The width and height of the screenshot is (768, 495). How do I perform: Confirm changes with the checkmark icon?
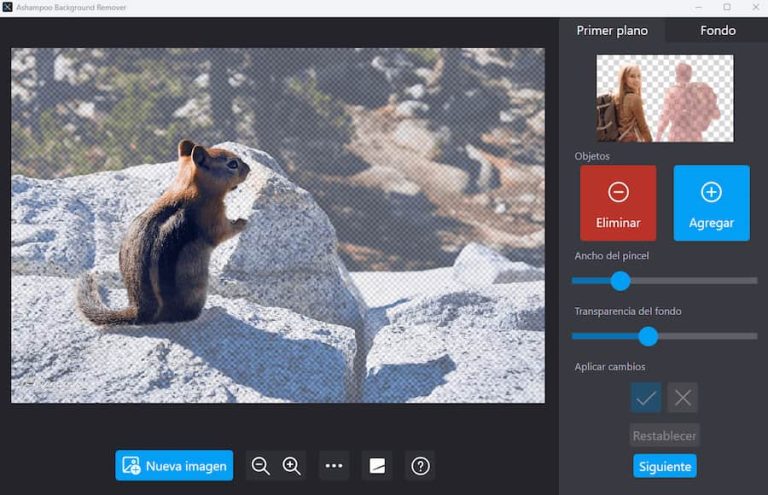[x=646, y=397]
